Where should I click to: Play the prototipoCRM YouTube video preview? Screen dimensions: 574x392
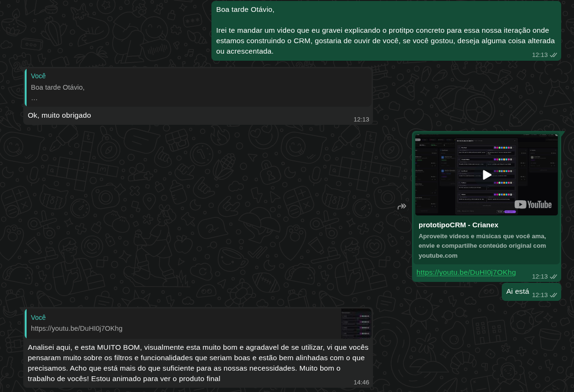coord(487,175)
